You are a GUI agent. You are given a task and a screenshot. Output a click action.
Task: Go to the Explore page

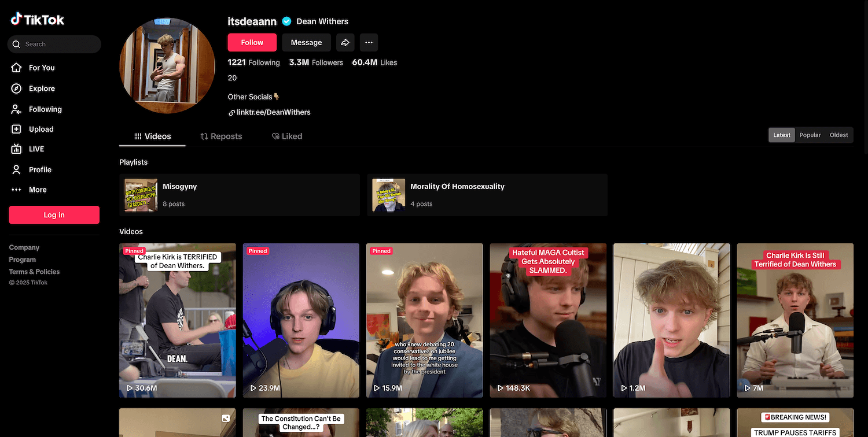(41, 88)
